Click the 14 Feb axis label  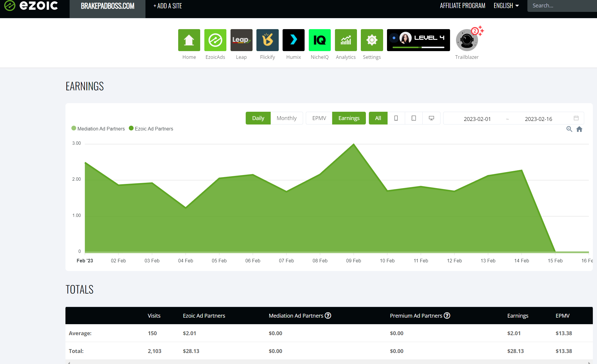[522, 261]
